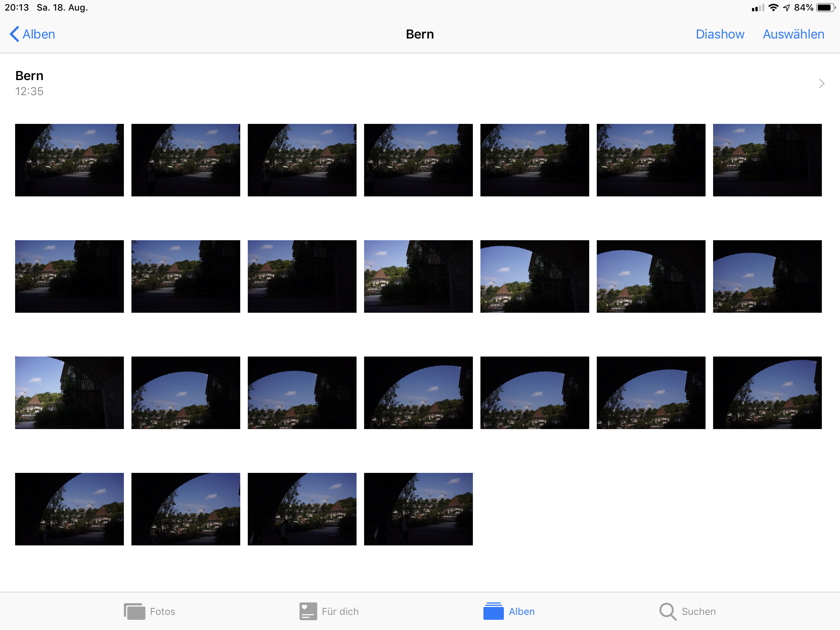The image size is (840, 630).
Task: Open the last photo in top row
Action: coord(767,160)
